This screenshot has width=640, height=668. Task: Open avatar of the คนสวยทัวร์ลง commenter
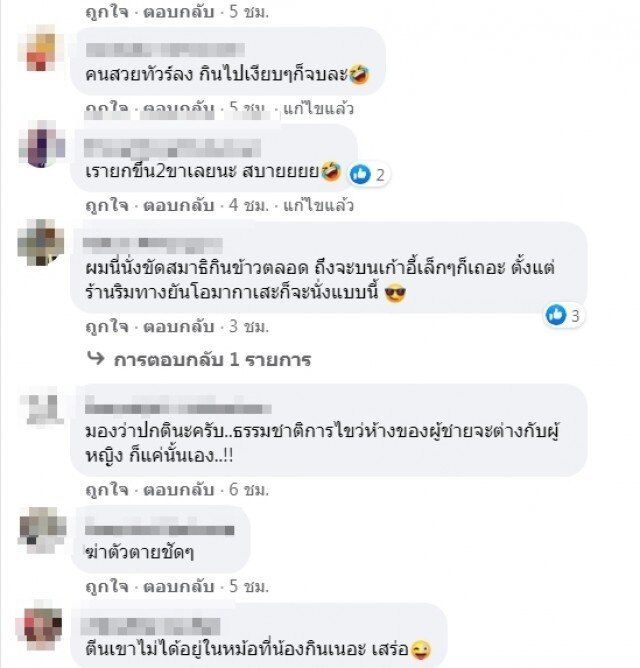pyautogui.click(x=40, y=49)
